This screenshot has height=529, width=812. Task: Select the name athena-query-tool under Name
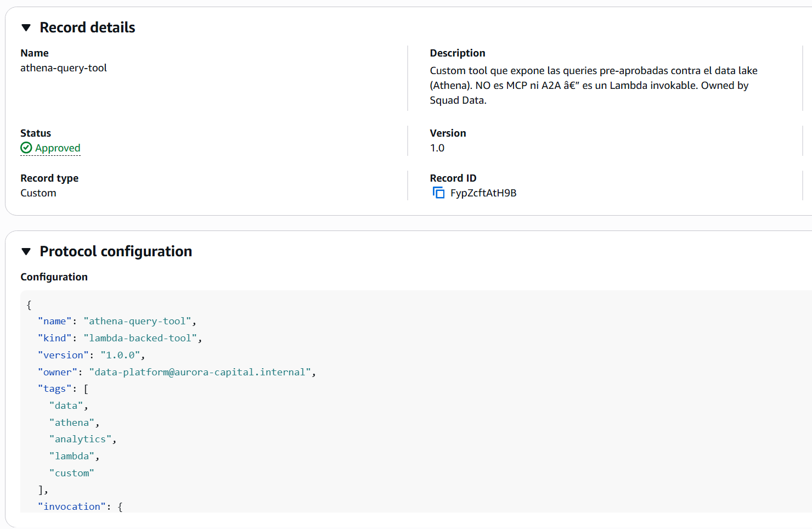[64, 67]
